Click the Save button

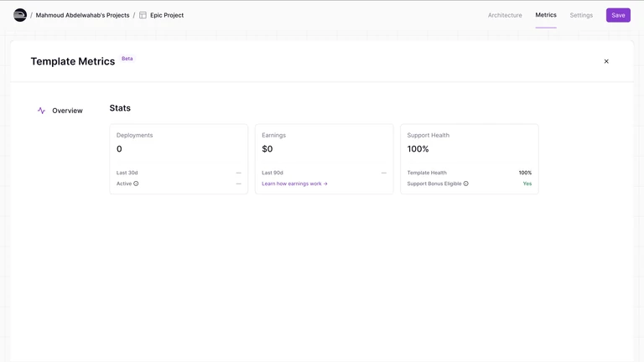618,15
